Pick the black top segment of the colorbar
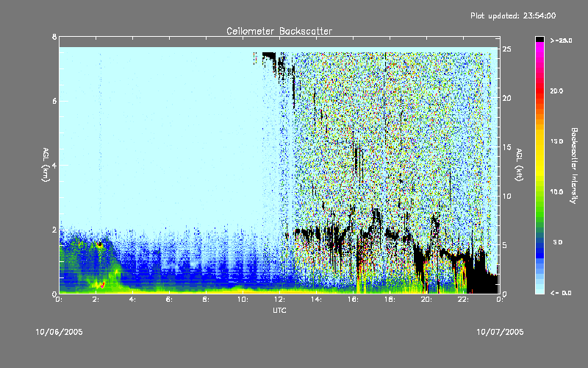This screenshot has width=588, height=368. [x=539, y=39]
